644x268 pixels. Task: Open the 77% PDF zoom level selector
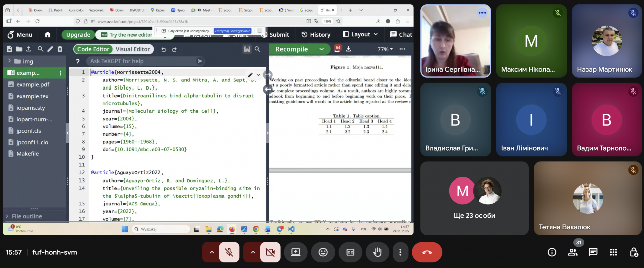[385, 49]
